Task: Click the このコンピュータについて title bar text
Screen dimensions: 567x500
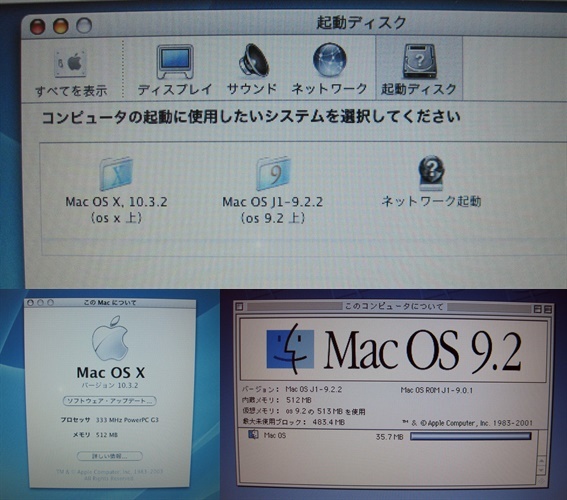Action: [394, 307]
